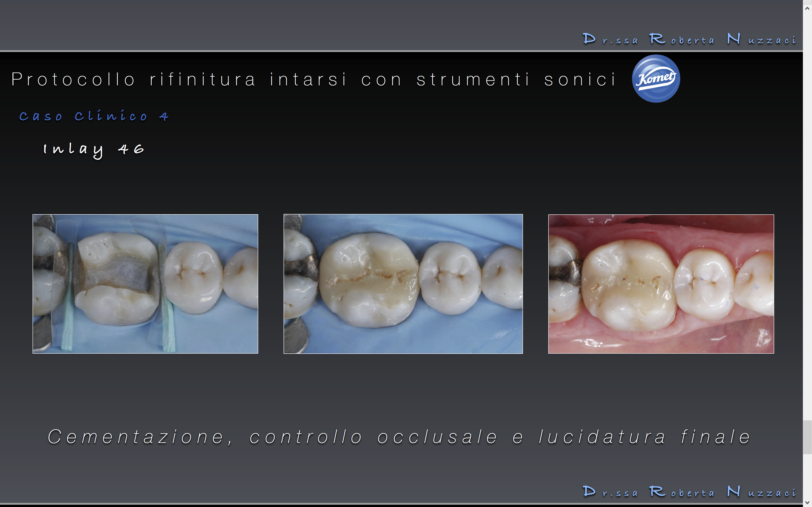Open the right photo with pink gingiva
Image resolution: width=812 pixels, height=507 pixels.
pos(661,284)
